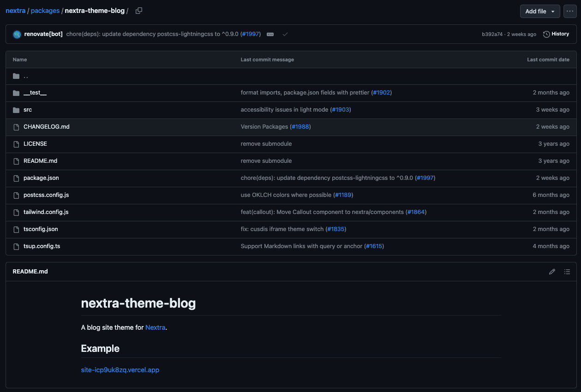Open tsup.config.ts
The height and width of the screenshot is (392, 581).
[42, 246]
